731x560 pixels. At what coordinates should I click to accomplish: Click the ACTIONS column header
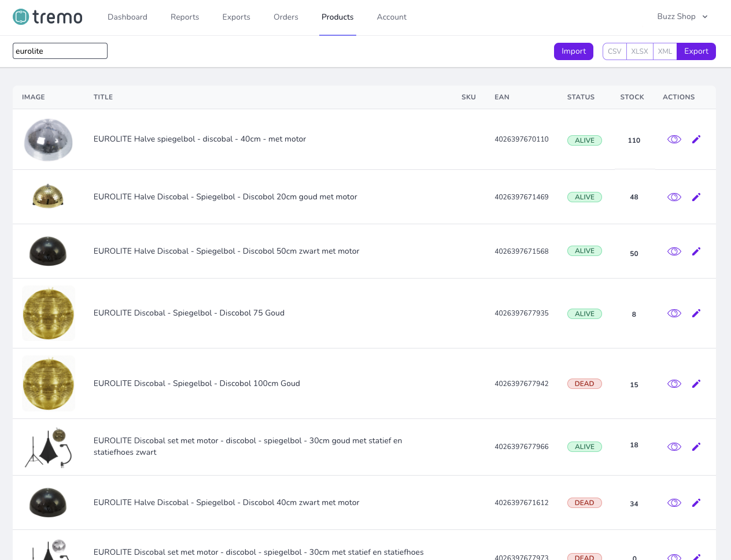679,97
